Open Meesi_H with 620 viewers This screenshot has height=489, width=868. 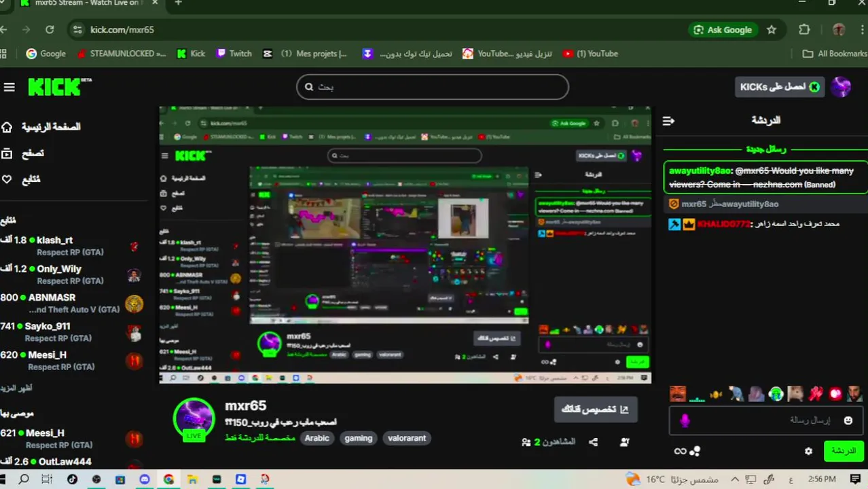tap(71, 360)
